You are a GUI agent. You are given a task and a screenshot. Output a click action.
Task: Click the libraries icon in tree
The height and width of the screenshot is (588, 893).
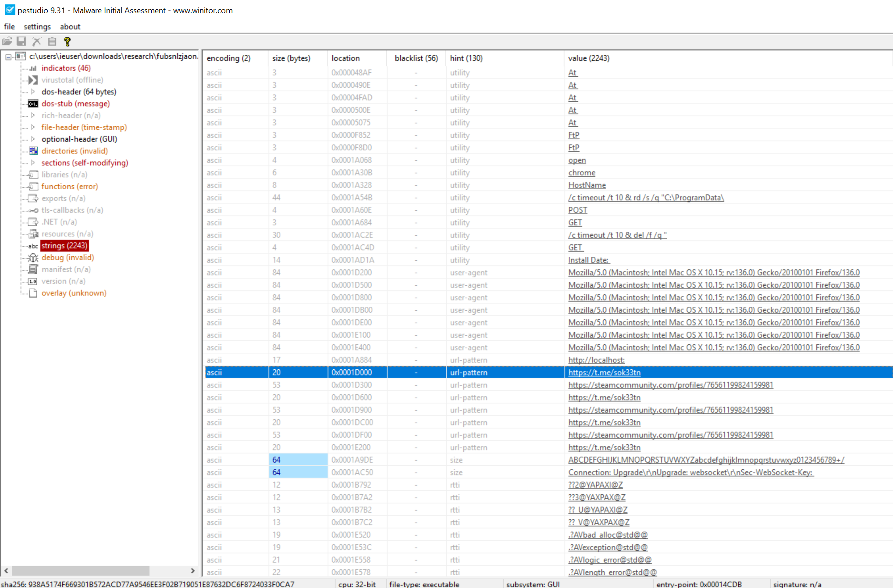click(x=33, y=175)
